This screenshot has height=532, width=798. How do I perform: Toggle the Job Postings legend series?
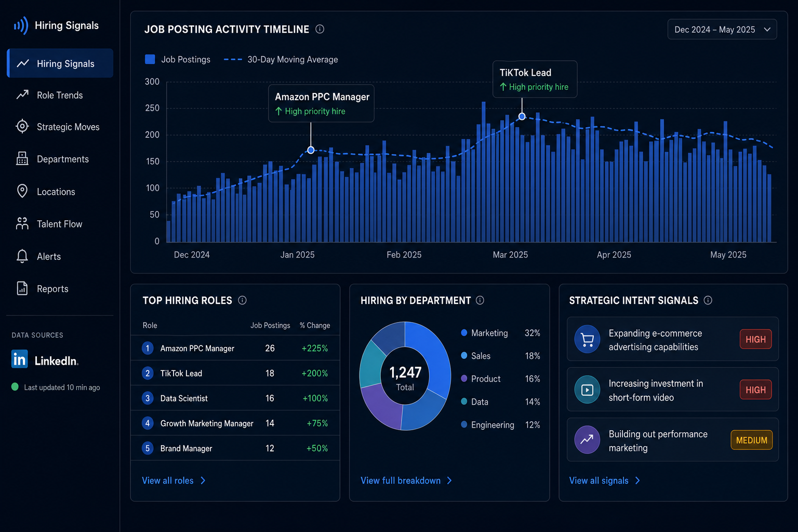click(x=178, y=59)
